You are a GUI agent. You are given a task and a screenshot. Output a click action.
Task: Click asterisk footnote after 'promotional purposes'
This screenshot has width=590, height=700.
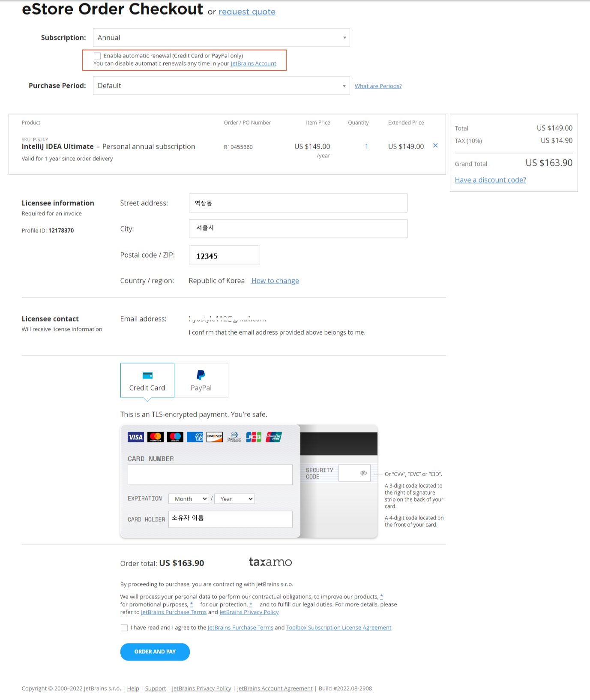[192, 604]
